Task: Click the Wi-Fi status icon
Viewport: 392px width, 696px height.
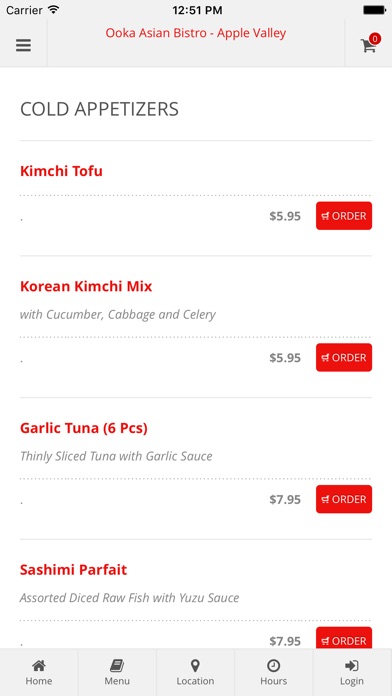Action: click(x=53, y=9)
